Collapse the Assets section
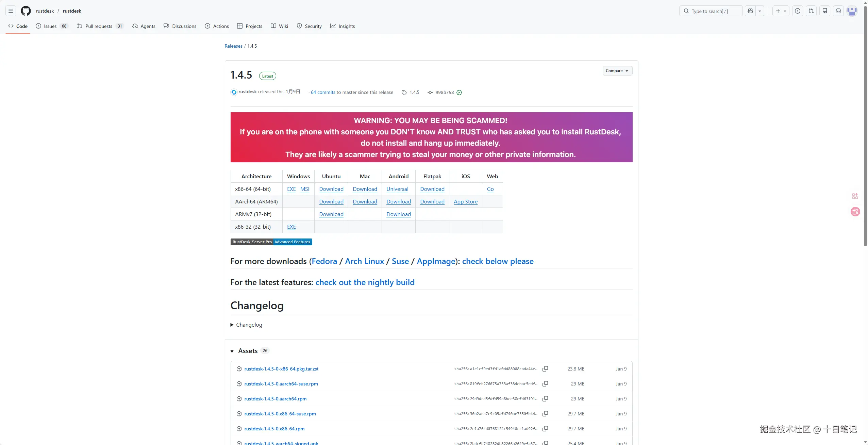This screenshot has width=868, height=445. [x=232, y=351]
